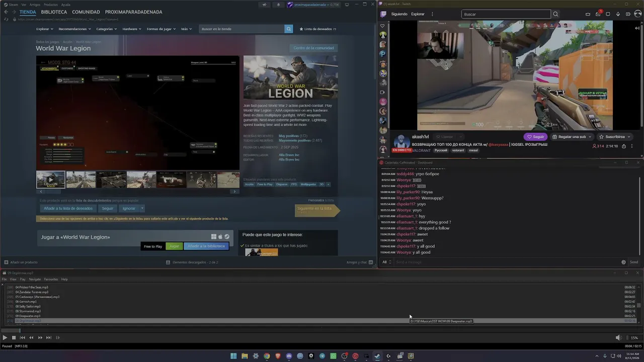644x362 pixels.
Task: Open Twitch Prime loot crown icon
Action: click(588, 14)
